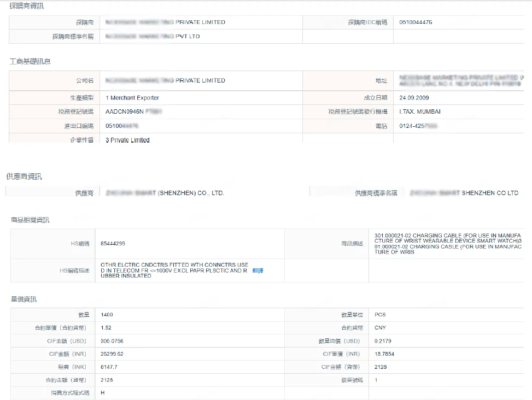
Task: Click the 採購商IEC編碼 label cell
Action: pos(348,22)
